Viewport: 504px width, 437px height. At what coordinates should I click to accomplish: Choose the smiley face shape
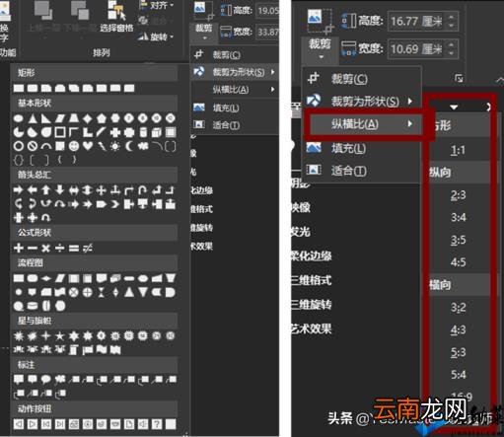pos(74,146)
